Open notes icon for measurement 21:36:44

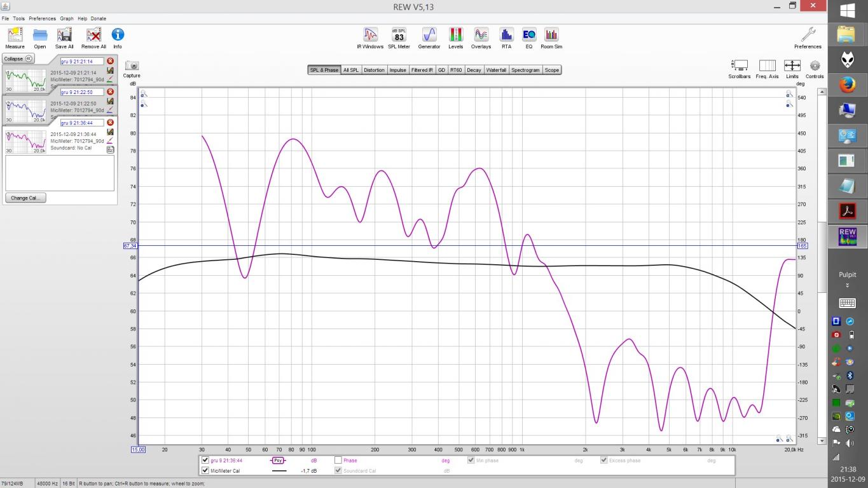[x=110, y=150]
